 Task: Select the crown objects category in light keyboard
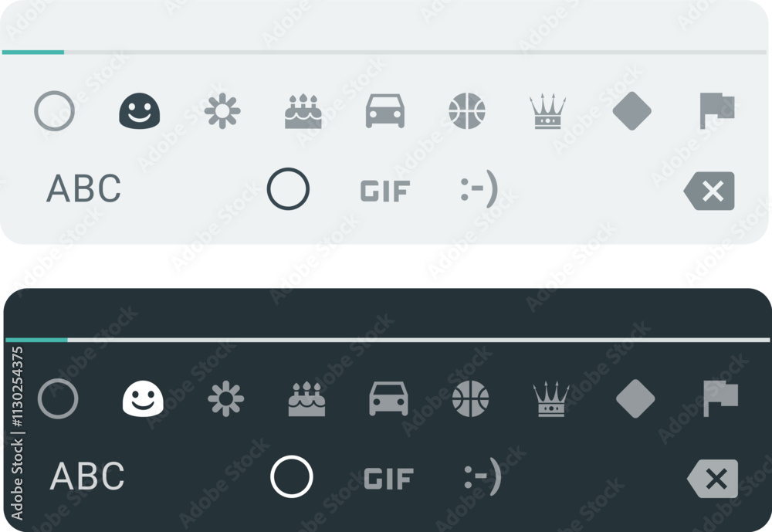pyautogui.click(x=547, y=111)
